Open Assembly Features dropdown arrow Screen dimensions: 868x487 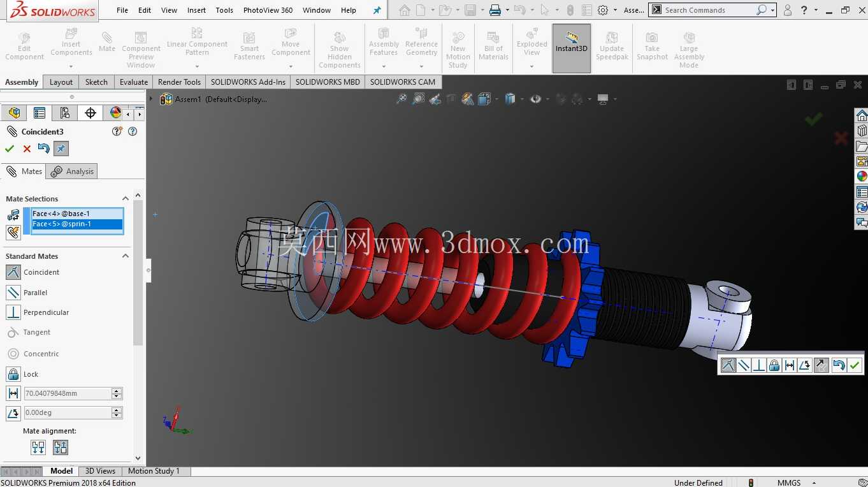[x=384, y=66]
